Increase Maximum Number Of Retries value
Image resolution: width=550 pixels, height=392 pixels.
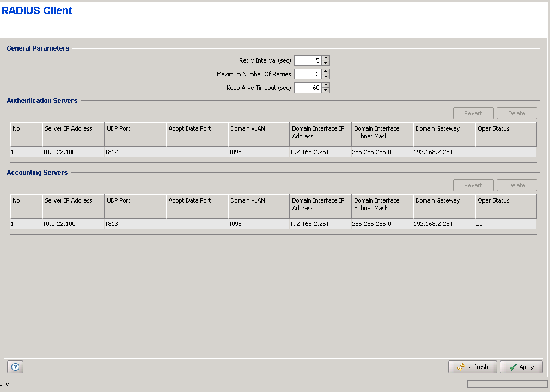pyautogui.click(x=326, y=72)
